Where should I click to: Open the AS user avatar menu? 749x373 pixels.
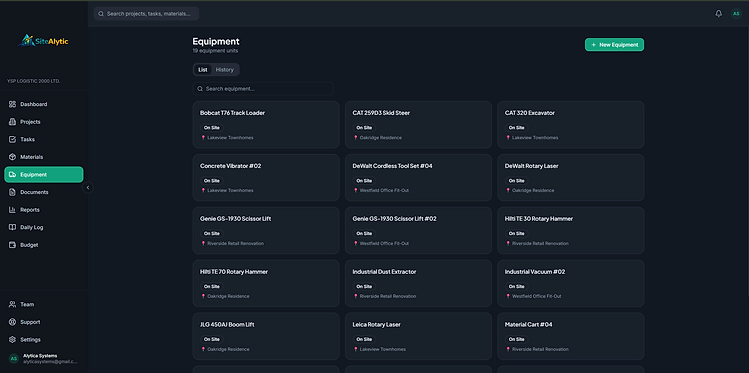click(x=736, y=14)
